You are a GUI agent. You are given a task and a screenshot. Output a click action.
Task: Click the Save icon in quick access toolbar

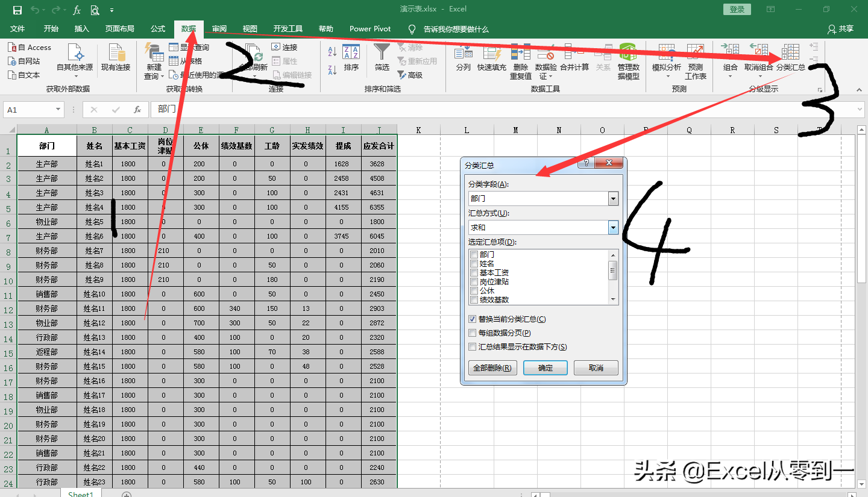coord(17,10)
